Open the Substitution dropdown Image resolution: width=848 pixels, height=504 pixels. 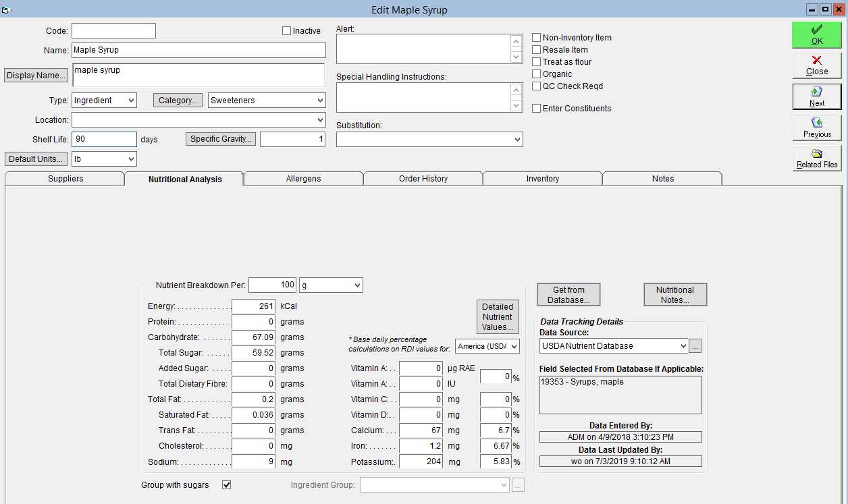(429, 140)
